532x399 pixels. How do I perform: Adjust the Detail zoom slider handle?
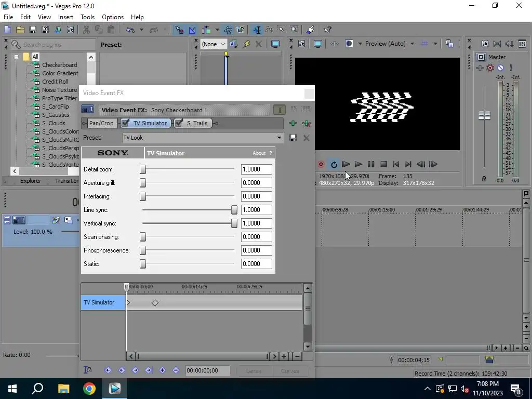point(143,169)
